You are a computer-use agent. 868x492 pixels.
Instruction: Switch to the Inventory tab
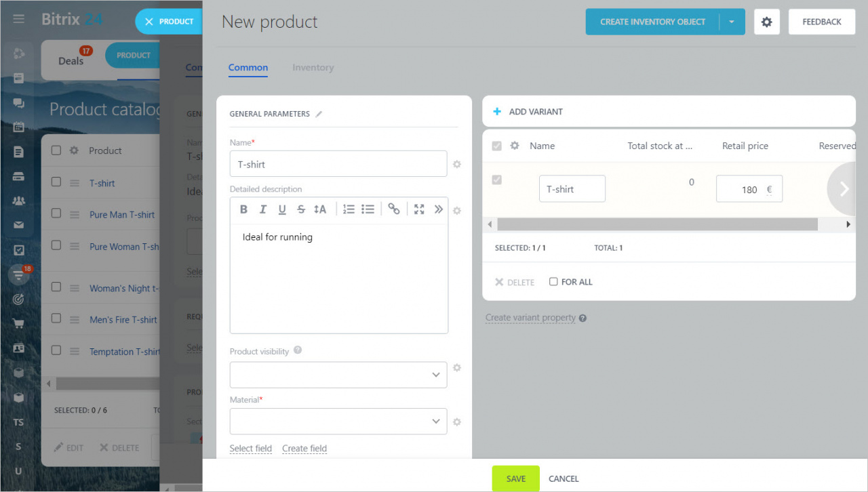[313, 68]
